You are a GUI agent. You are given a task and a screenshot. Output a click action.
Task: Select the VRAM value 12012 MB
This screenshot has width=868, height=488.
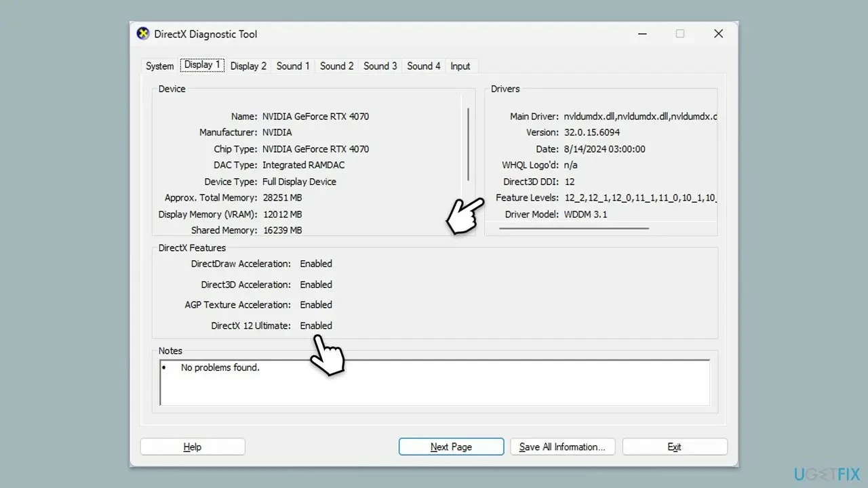(282, 214)
